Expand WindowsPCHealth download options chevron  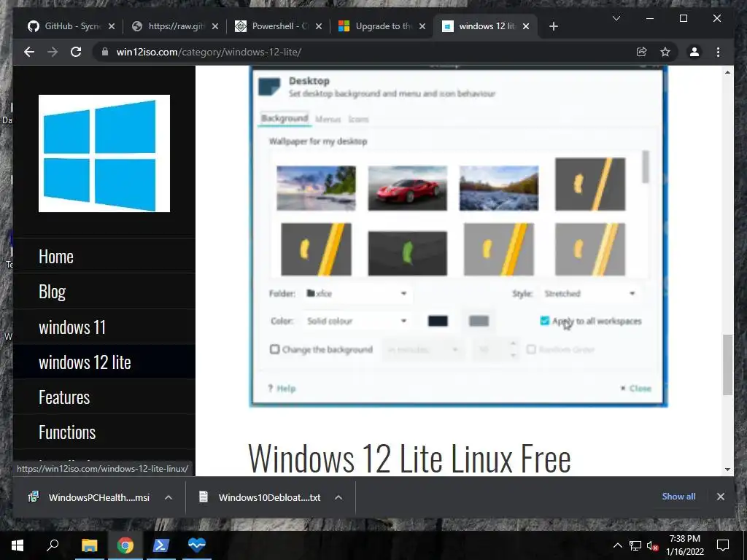(169, 497)
